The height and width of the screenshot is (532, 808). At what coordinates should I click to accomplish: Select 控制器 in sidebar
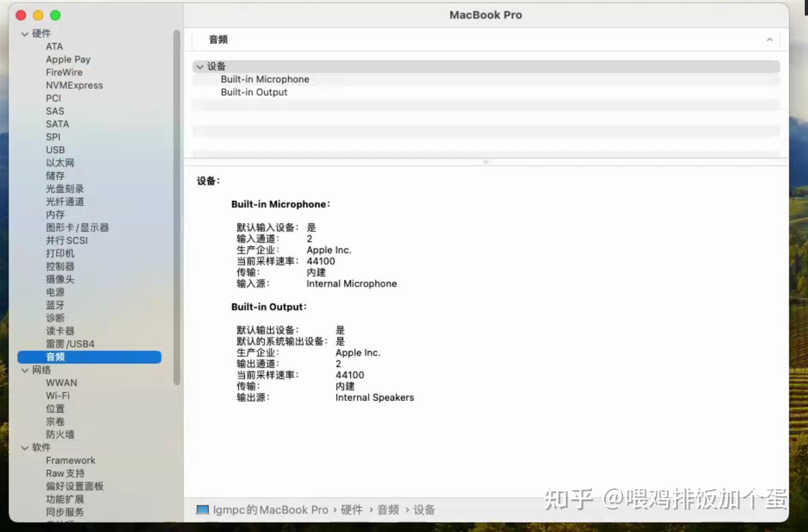pos(60,266)
